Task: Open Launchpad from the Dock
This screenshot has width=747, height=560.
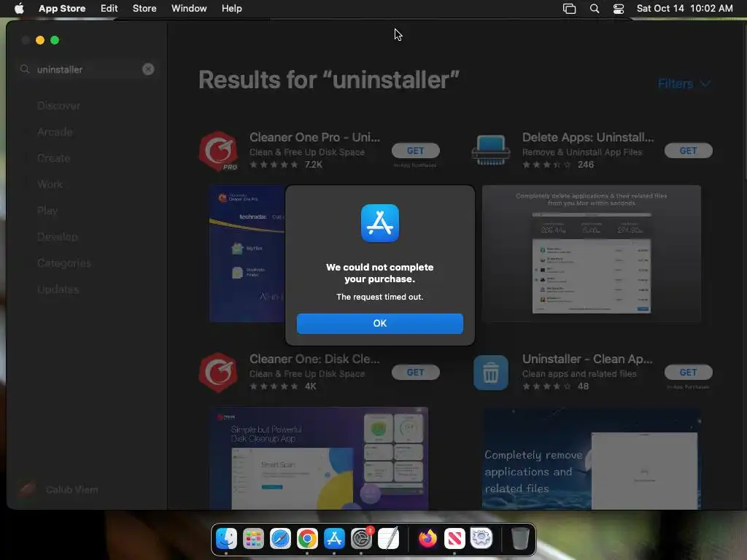Action: (253, 539)
